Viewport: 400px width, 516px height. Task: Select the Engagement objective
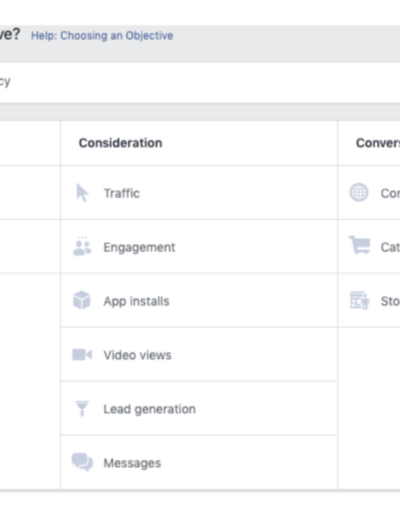[199, 247]
